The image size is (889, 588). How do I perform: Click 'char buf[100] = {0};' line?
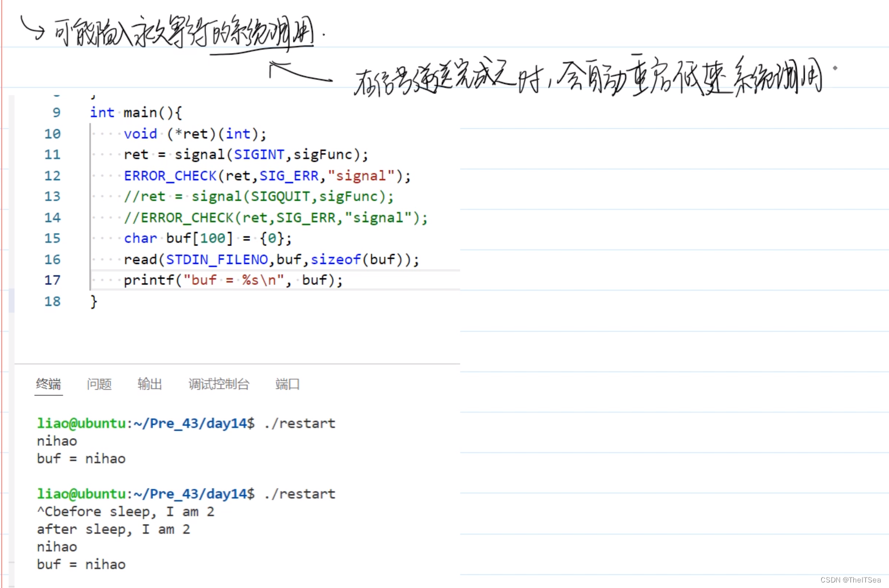tap(208, 238)
